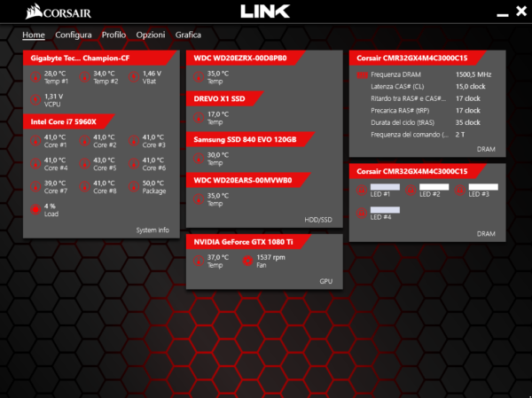Click the CPU Load icon showing 4 %
This screenshot has height=398, width=532.
tap(35, 209)
